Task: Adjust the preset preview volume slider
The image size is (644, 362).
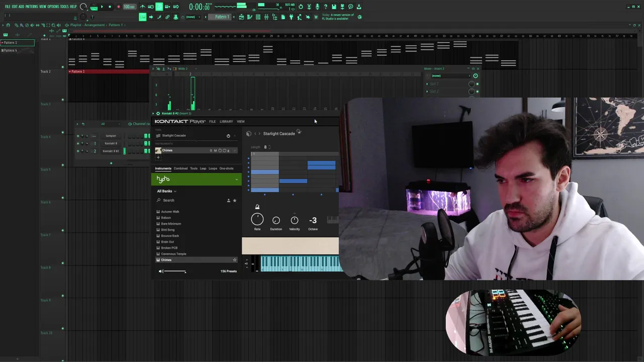Action: pos(175,271)
